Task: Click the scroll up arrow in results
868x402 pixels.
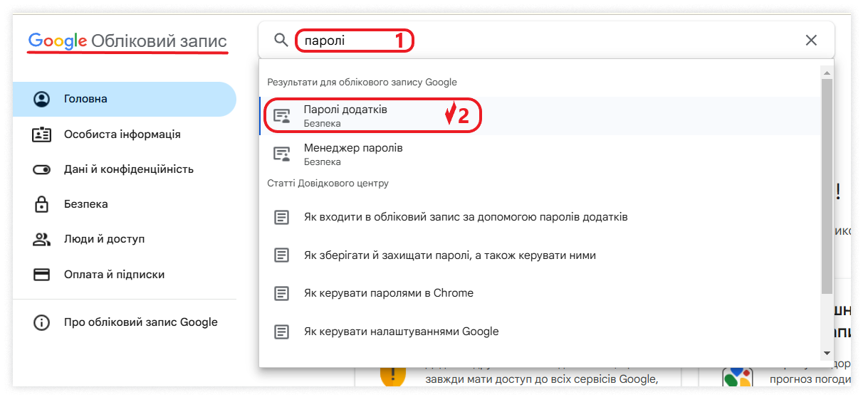Action: click(826, 73)
